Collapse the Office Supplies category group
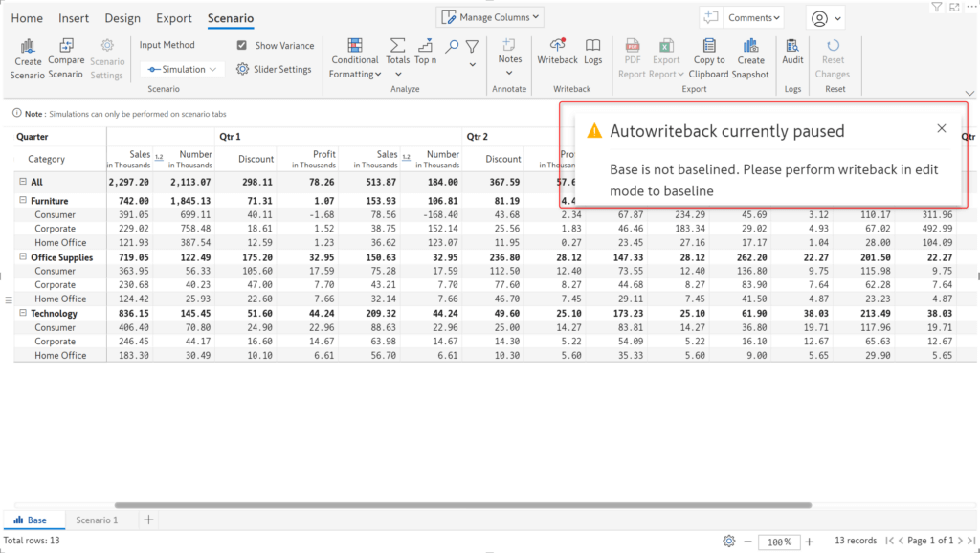Viewport: 980px width, 553px height. [21, 256]
